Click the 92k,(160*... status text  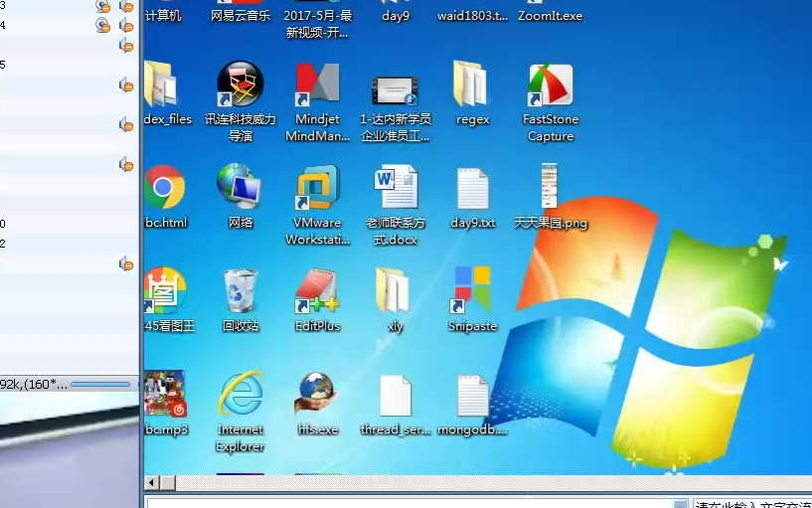click(x=34, y=385)
